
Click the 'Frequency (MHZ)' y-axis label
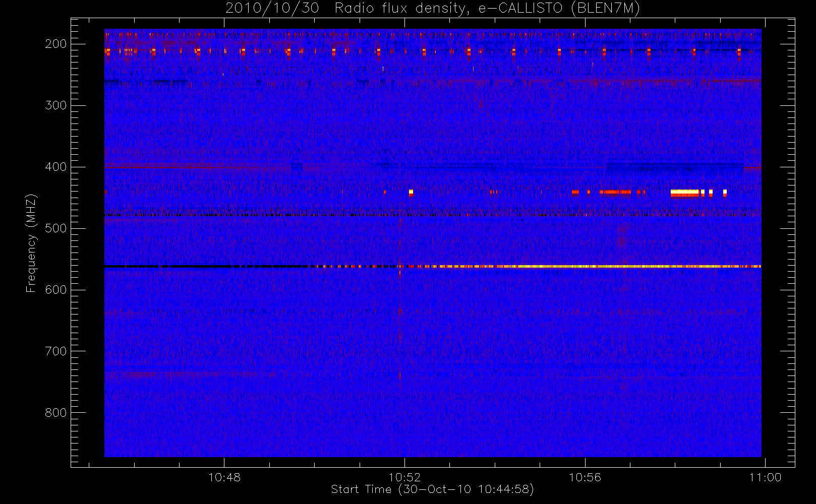pyautogui.click(x=31, y=243)
